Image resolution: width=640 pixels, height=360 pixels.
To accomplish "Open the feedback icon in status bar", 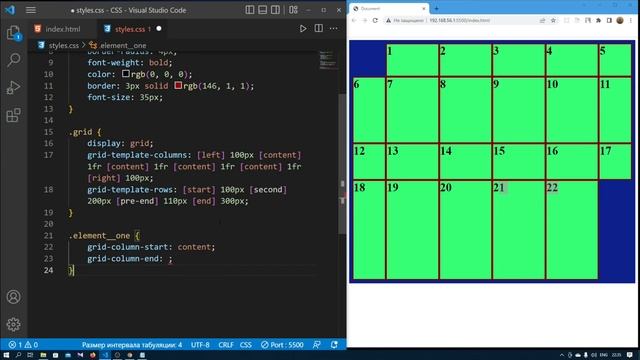I will point(316,345).
